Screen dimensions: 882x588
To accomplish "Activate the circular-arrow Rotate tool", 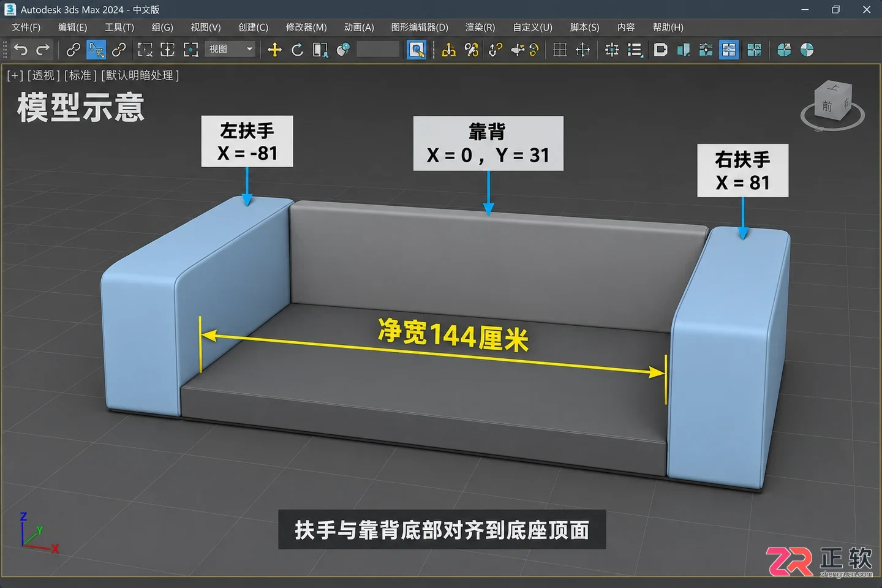I will pos(298,50).
